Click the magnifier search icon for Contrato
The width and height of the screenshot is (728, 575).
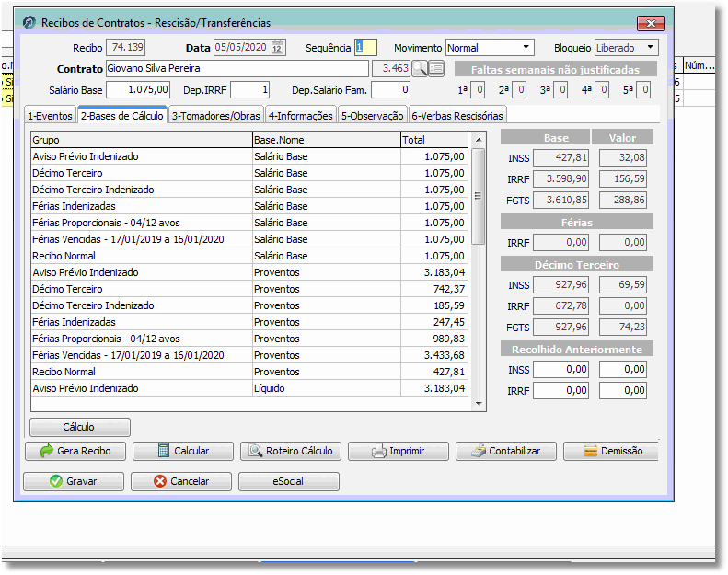[420, 69]
